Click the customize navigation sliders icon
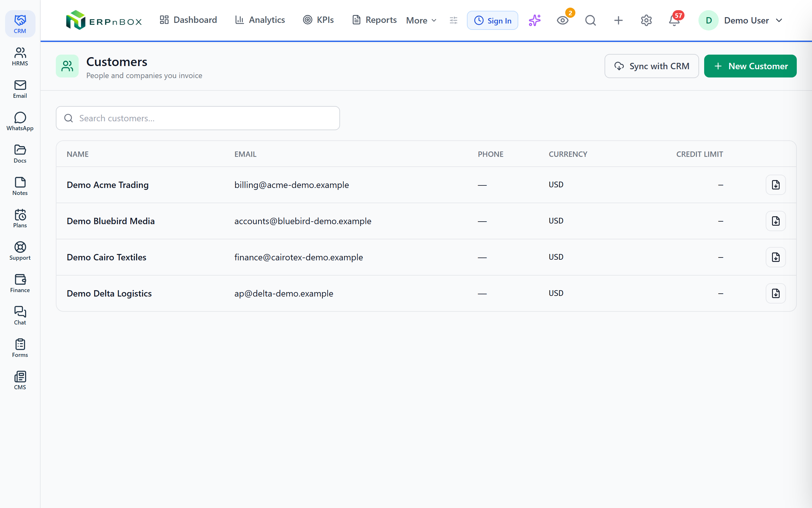The width and height of the screenshot is (812, 508). click(x=453, y=20)
